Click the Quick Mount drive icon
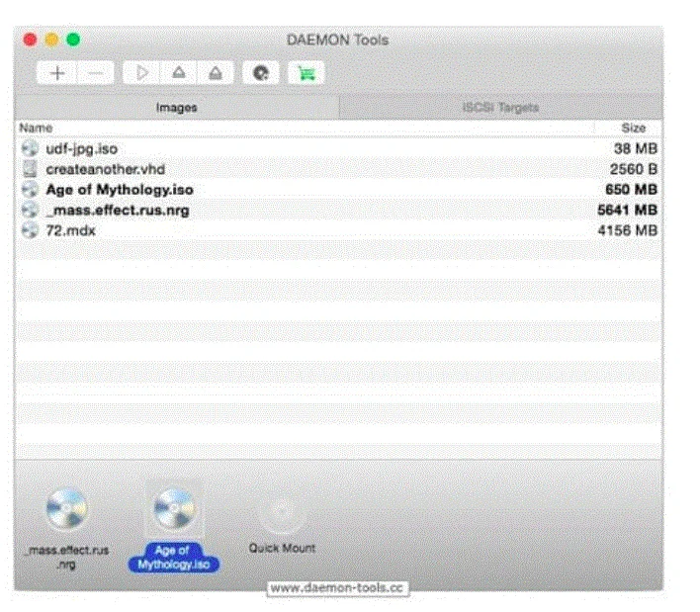 point(282,510)
